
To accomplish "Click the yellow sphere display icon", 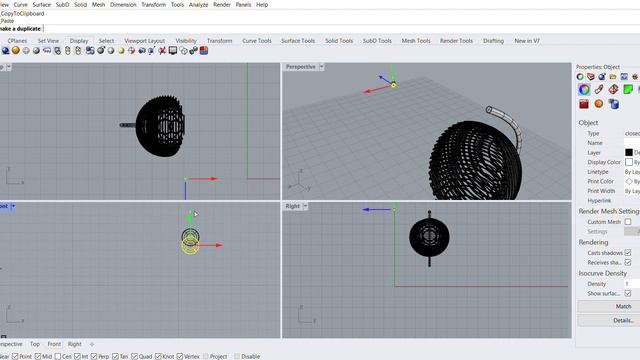I will [x=121, y=51].
